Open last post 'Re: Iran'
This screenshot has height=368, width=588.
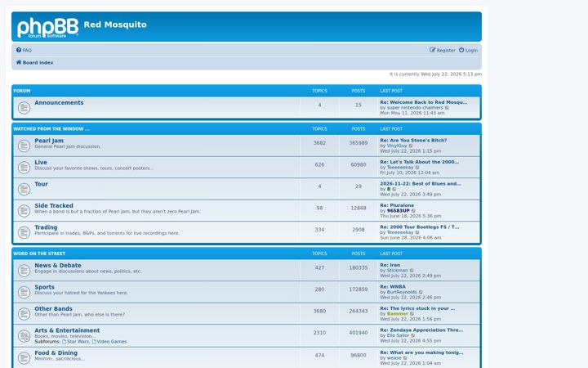click(x=390, y=265)
